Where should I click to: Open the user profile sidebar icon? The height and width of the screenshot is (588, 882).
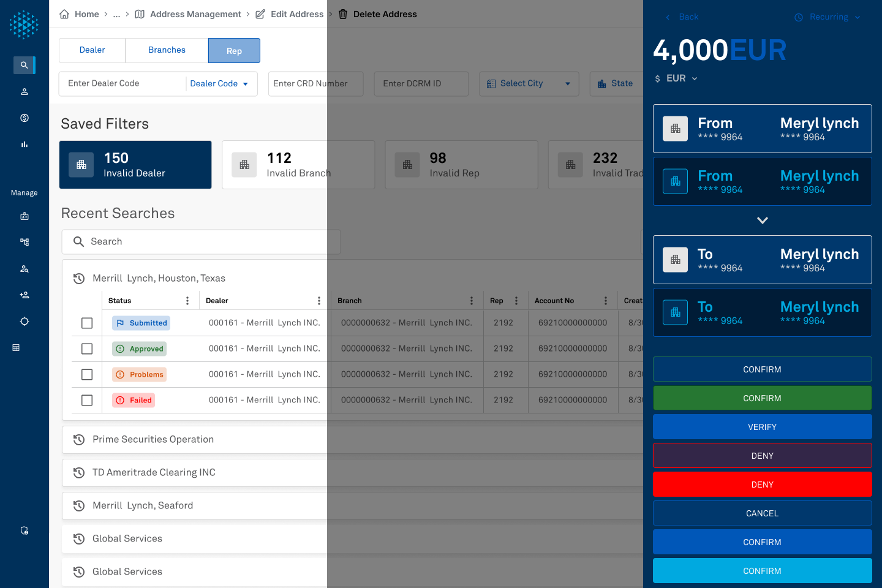24,92
